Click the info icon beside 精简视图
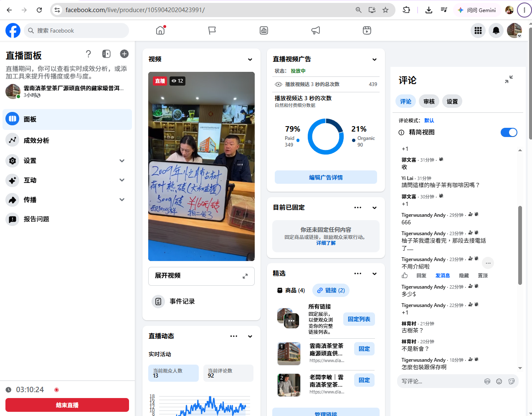The width and height of the screenshot is (532, 416). [401, 132]
